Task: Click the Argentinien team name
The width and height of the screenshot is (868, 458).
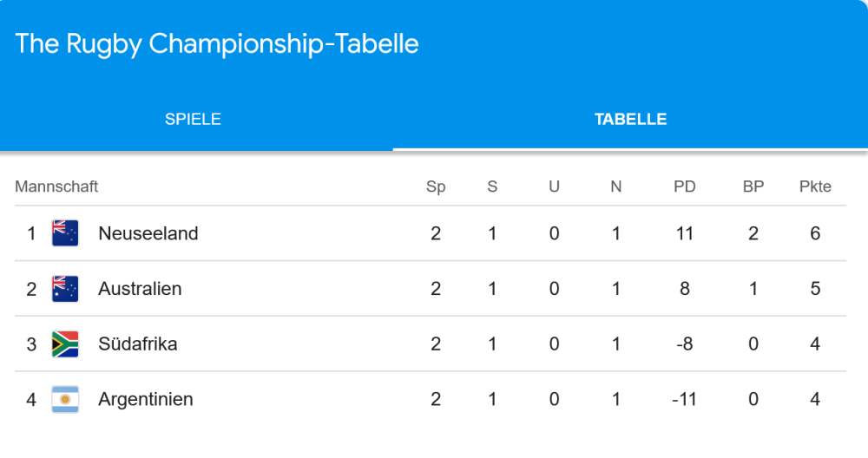Action: click(x=146, y=400)
